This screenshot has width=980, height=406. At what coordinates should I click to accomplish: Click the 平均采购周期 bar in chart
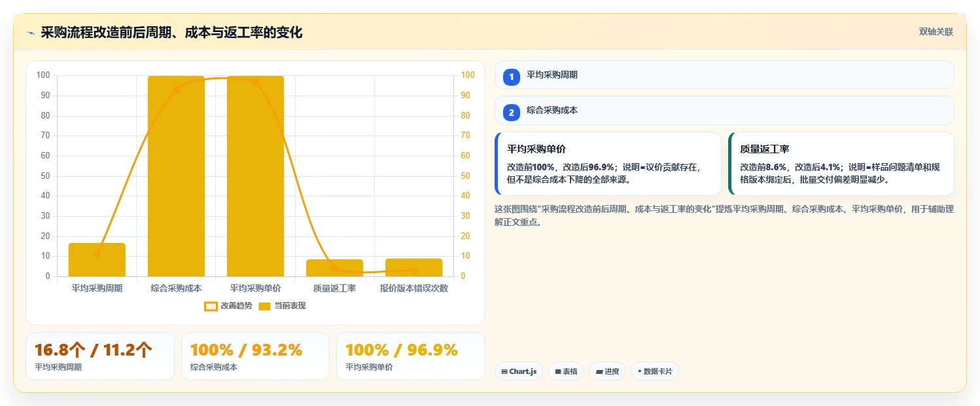[x=97, y=260]
